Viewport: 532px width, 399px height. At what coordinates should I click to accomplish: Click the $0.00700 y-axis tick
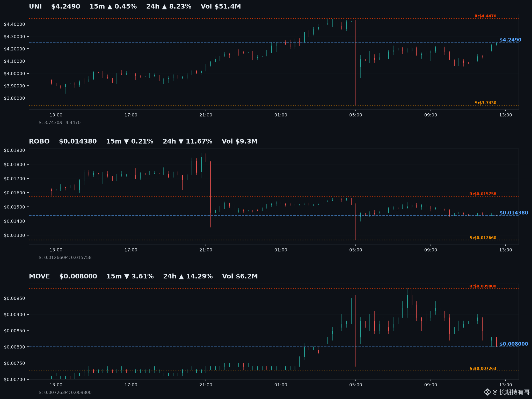click(x=14, y=380)
